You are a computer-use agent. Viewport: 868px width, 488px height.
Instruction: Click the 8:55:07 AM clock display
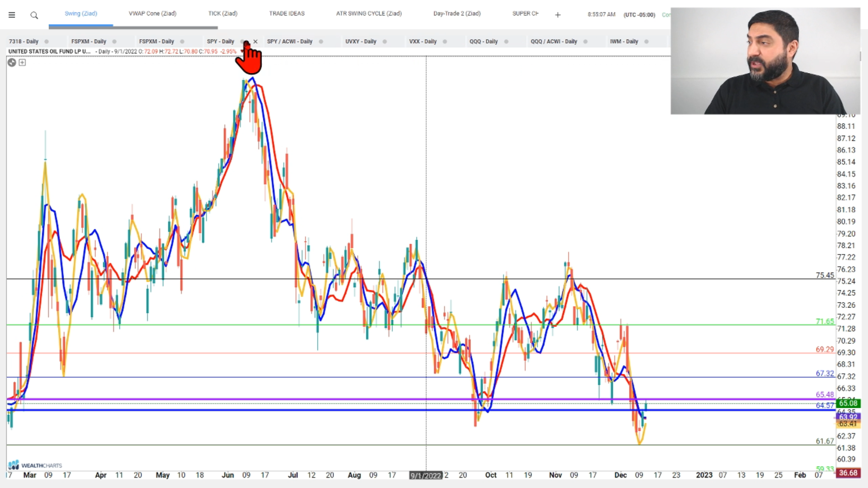pyautogui.click(x=601, y=14)
